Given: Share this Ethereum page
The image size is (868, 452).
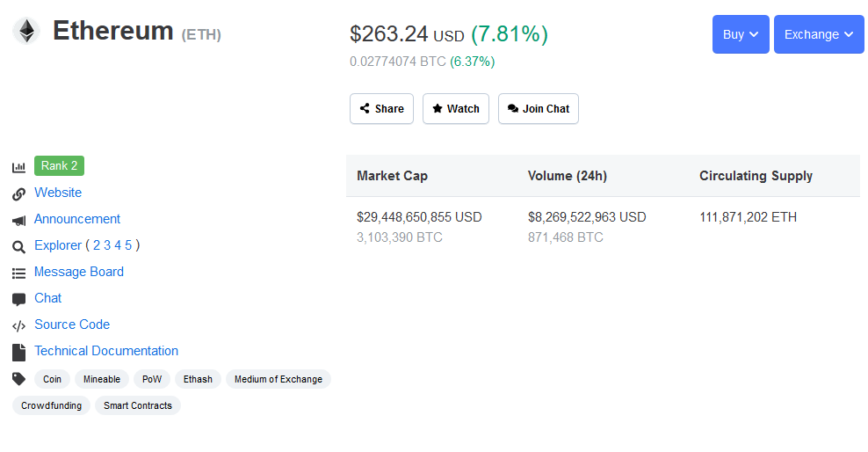Looking at the screenshot, I should tap(381, 108).
